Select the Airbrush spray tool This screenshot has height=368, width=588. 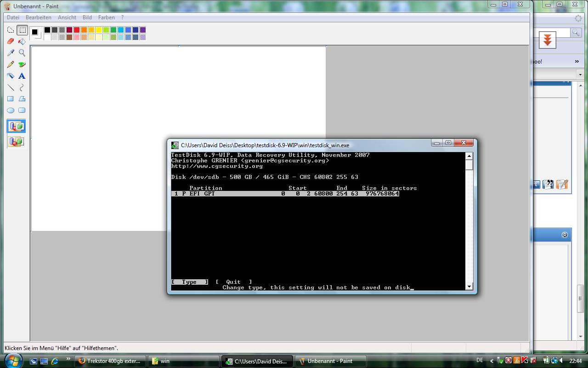point(11,76)
